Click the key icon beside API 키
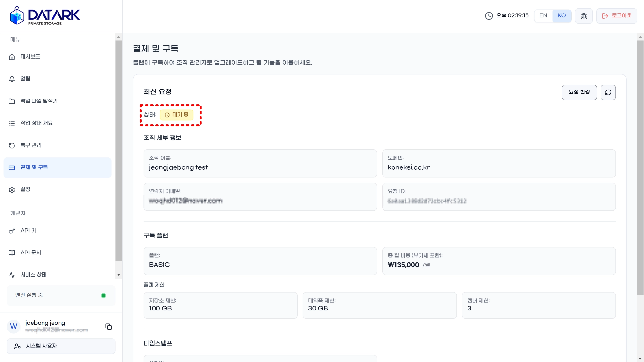The image size is (644, 362). point(12,231)
